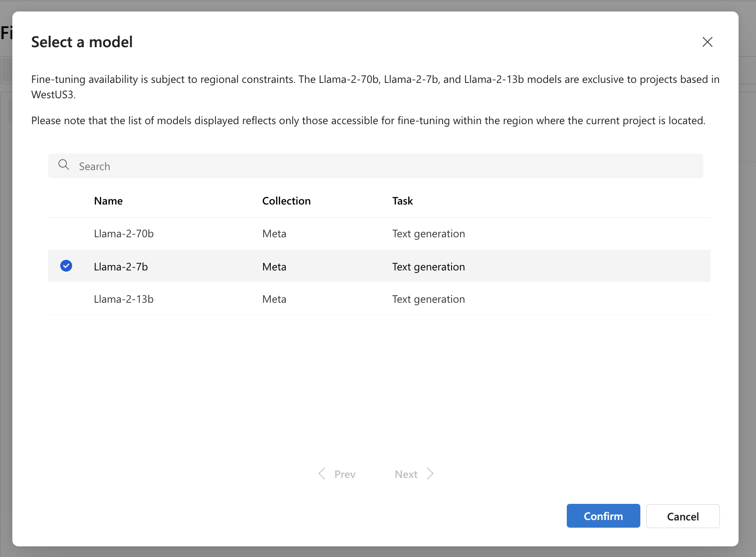Go to previous page with Prev
The width and height of the screenshot is (756, 557).
click(x=337, y=474)
